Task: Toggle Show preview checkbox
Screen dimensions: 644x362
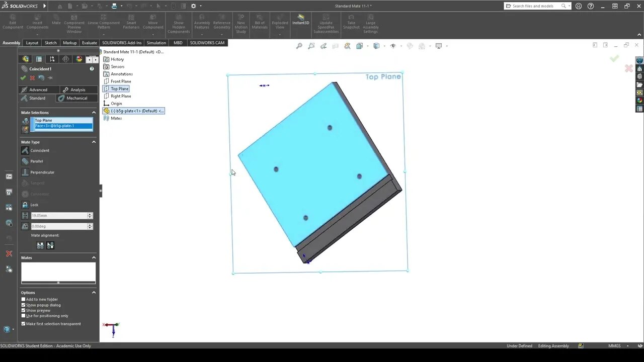Action: click(23, 310)
